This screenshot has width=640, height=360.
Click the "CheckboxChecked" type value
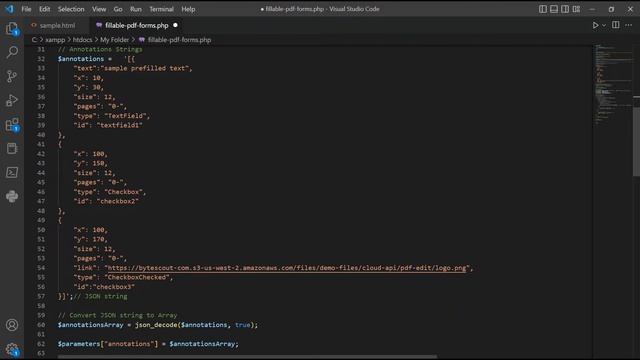137,277
